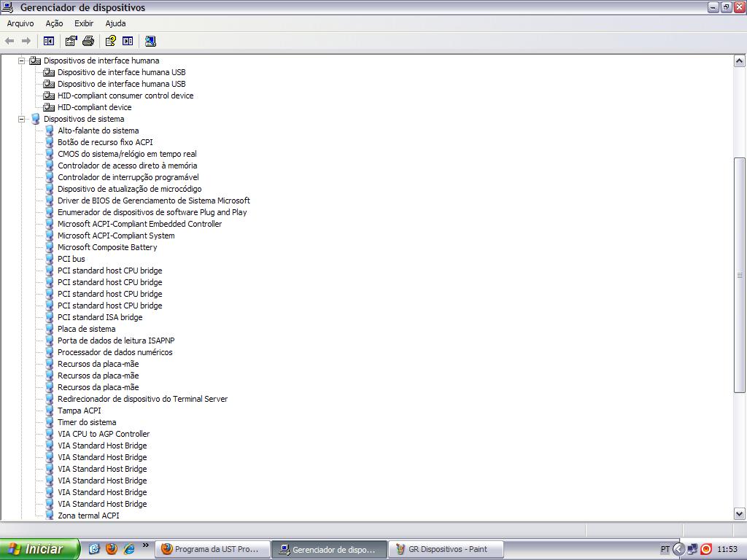Image resolution: width=747 pixels, height=560 pixels.
Task: Select Placa de sistema
Action: 86,329
